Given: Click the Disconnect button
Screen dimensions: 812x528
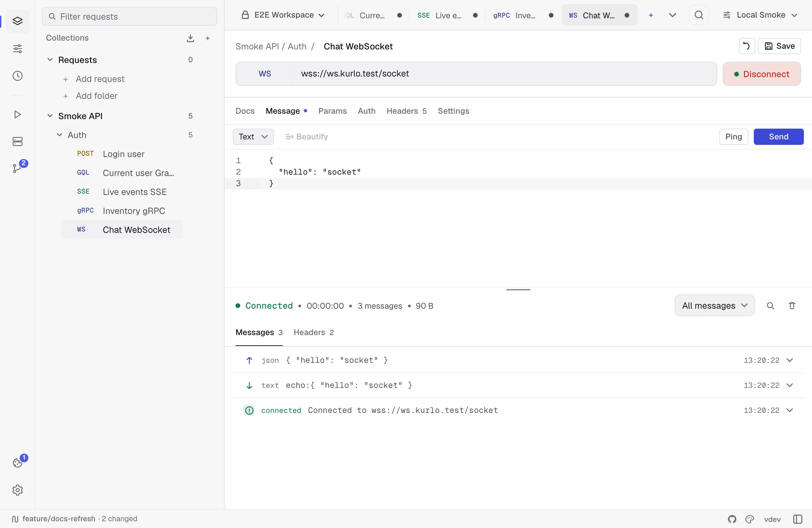Looking at the screenshot, I should tap(762, 74).
